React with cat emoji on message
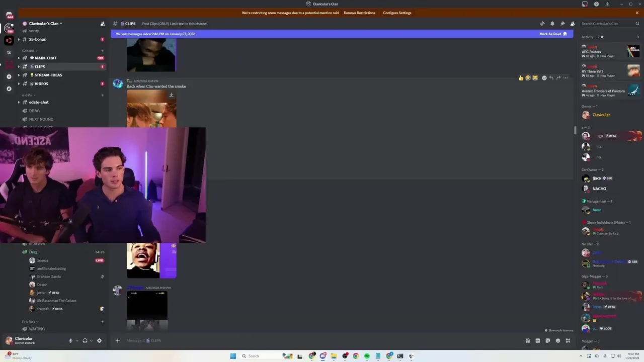 point(535,78)
